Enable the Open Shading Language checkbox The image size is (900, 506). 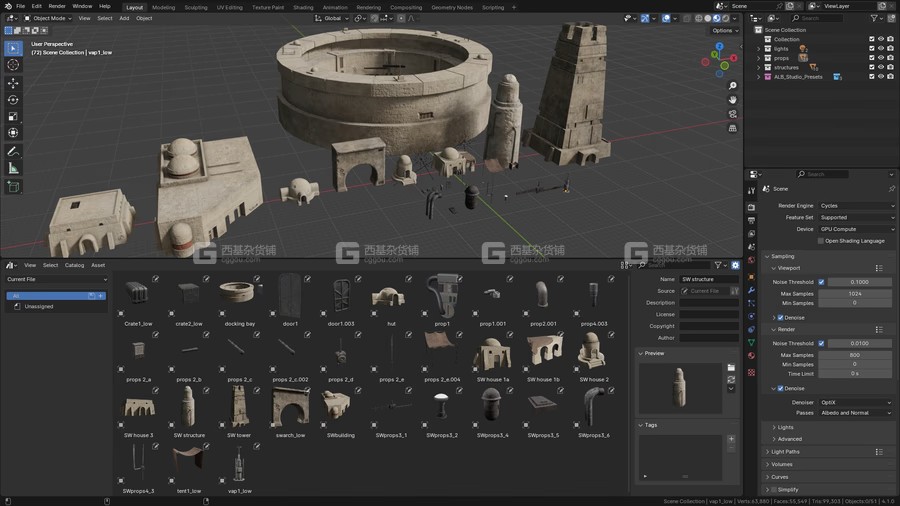point(821,241)
